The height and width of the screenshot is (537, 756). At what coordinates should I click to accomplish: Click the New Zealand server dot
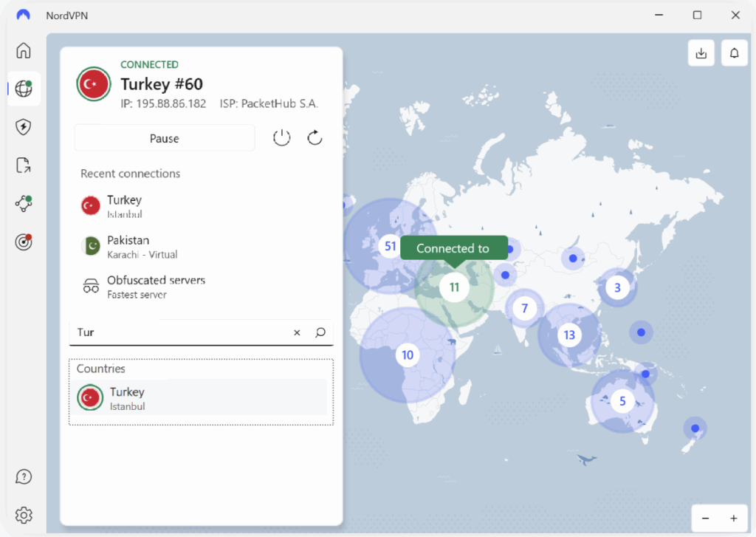695,428
